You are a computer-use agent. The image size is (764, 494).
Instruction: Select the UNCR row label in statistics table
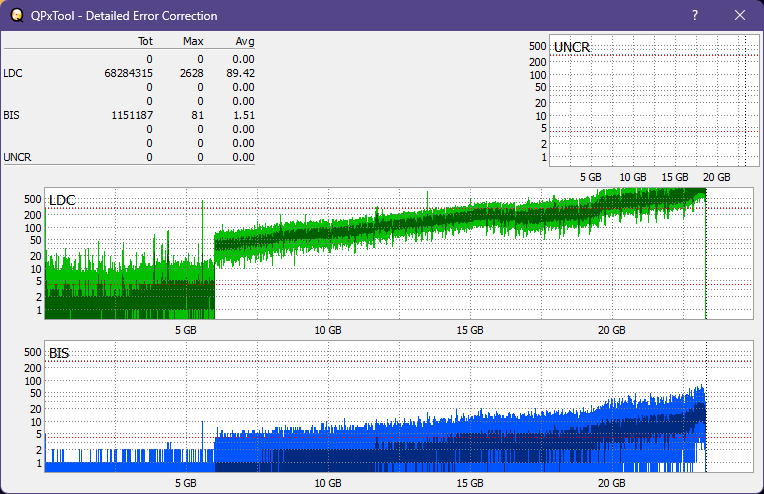coord(17,157)
